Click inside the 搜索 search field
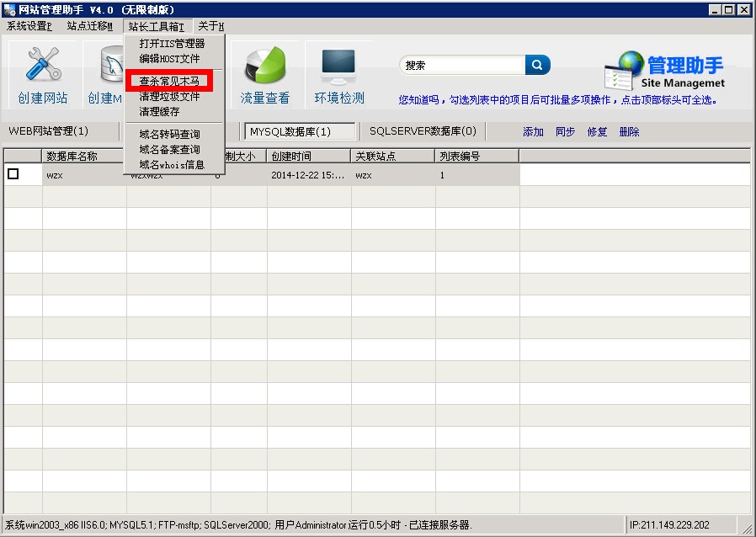The width and height of the screenshot is (756, 537). point(461,65)
